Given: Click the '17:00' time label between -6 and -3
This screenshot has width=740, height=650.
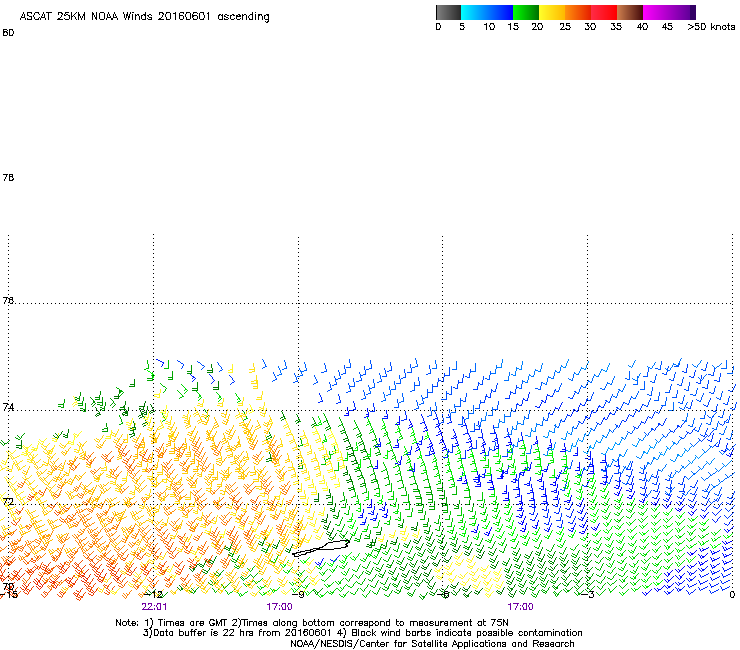Looking at the screenshot, I should tap(520, 607).
